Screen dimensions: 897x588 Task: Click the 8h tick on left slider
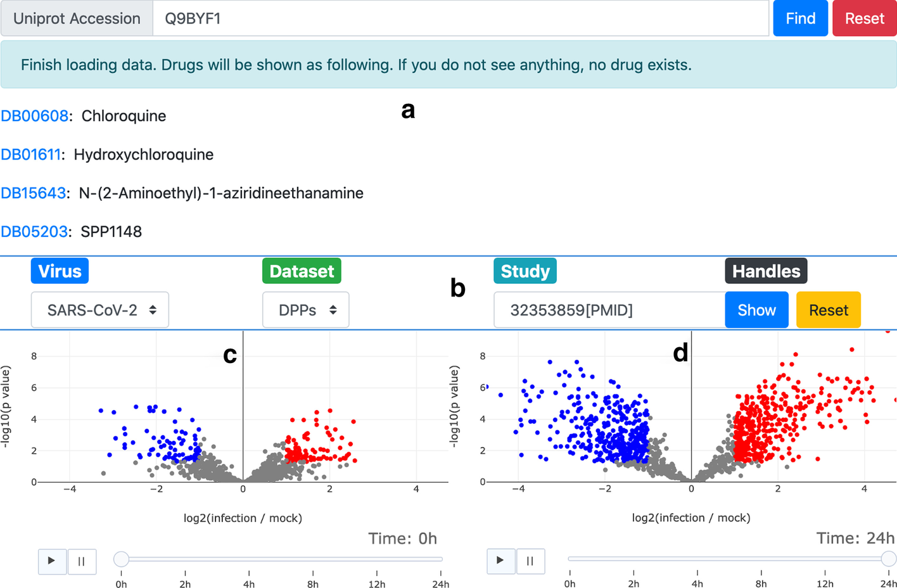(x=313, y=584)
